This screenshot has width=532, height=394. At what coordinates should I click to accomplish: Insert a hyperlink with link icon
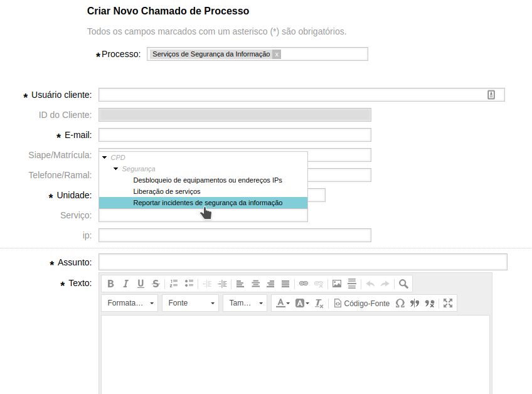point(304,284)
